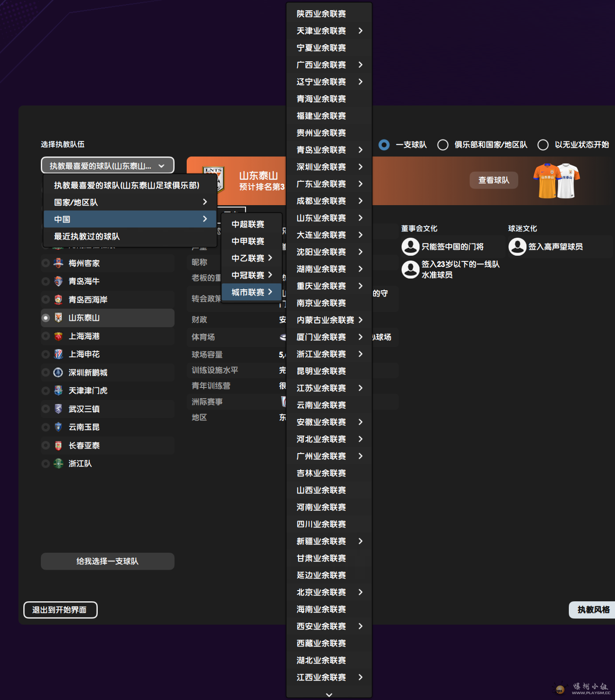Choose 青海业余联赛 from the league list
This screenshot has width=615, height=700.
tap(329, 99)
